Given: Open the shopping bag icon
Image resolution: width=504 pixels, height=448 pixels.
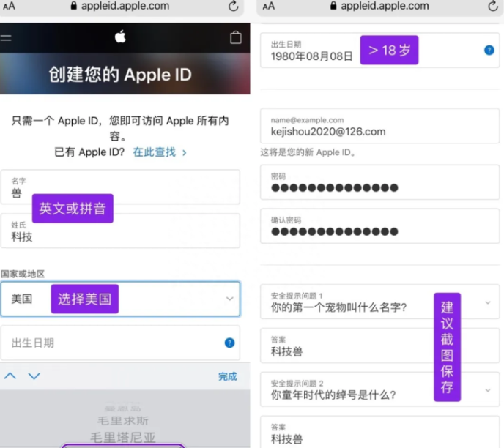Looking at the screenshot, I should click(236, 37).
